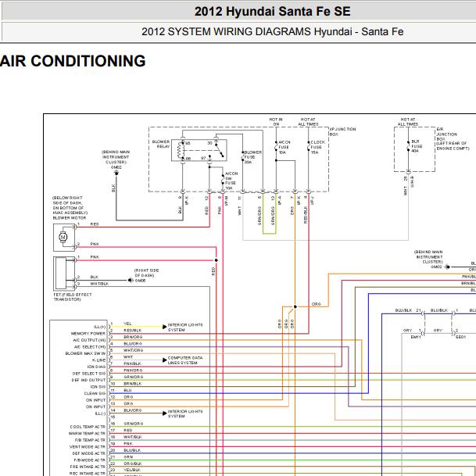Click the I/P JUNCTION BOX label
This screenshot has width=476, height=476.
click(x=342, y=131)
